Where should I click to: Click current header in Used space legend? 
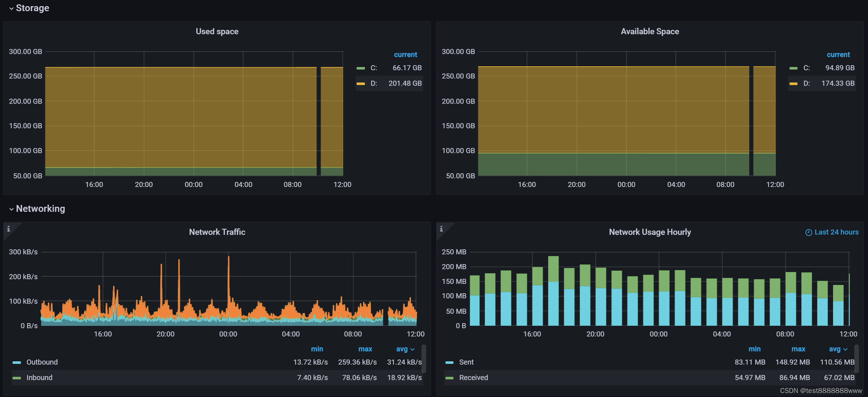click(405, 54)
